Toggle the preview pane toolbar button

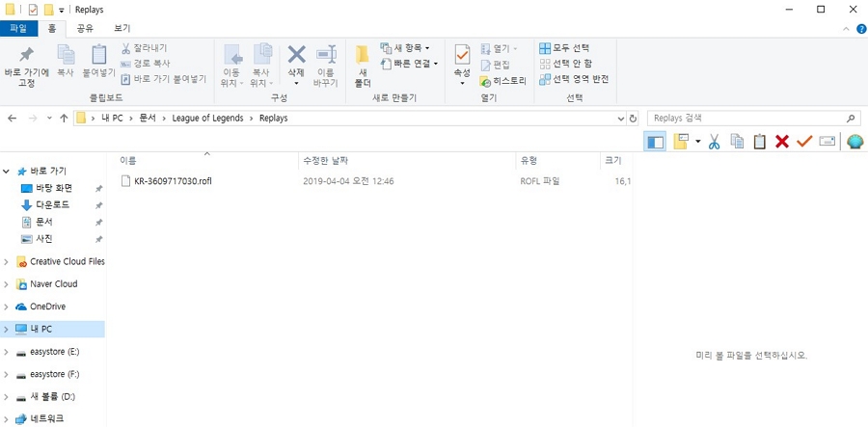click(x=655, y=142)
